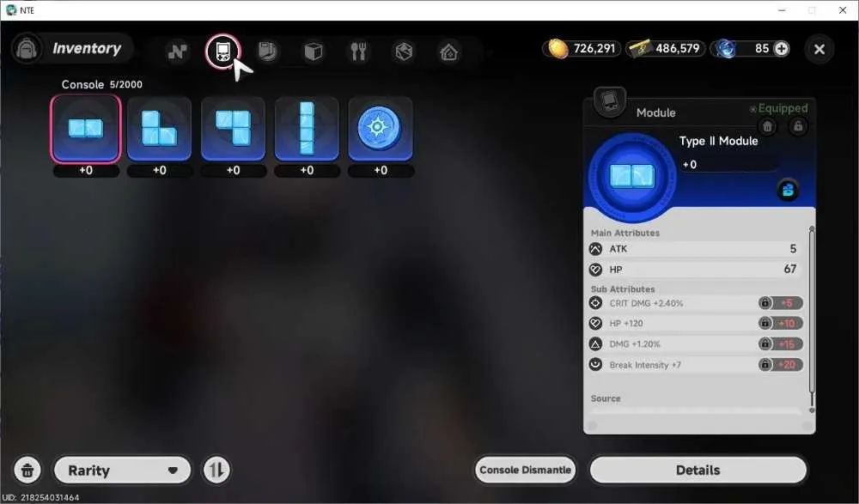Select the vertical three-block bar module
Screen dimensions: 859x504
(307, 129)
